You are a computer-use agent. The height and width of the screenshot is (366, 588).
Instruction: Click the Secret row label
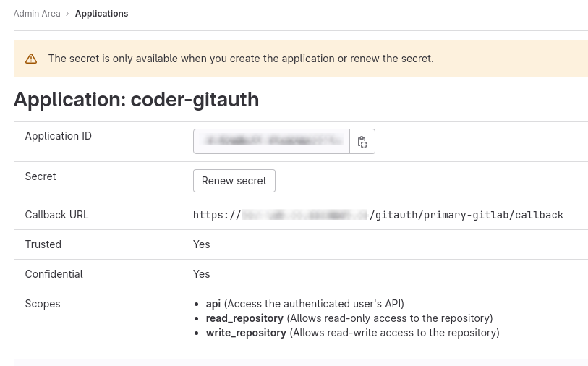coord(41,176)
